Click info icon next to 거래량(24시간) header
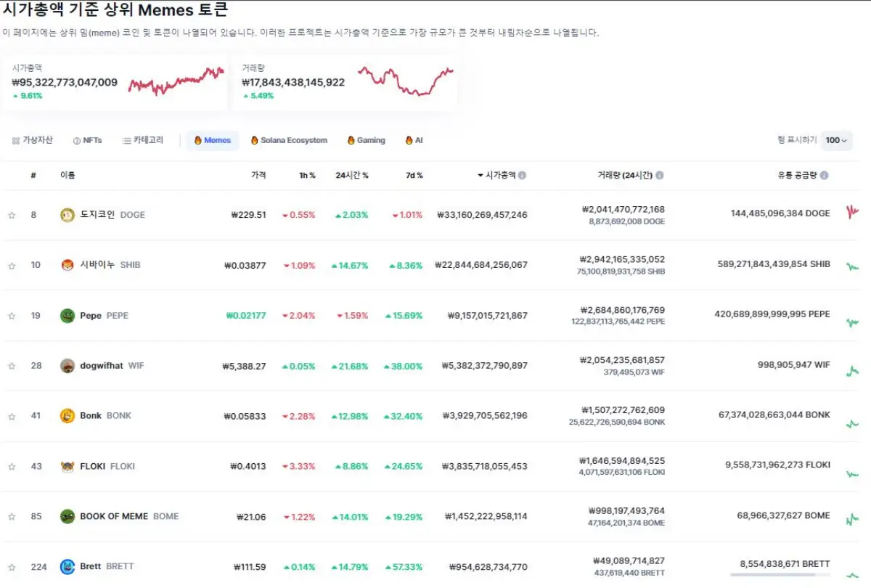This screenshot has width=871, height=588. coord(660,176)
